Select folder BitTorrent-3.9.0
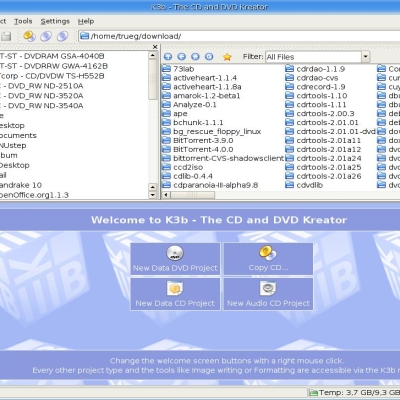The width and height of the screenshot is (400, 400). coord(203,141)
